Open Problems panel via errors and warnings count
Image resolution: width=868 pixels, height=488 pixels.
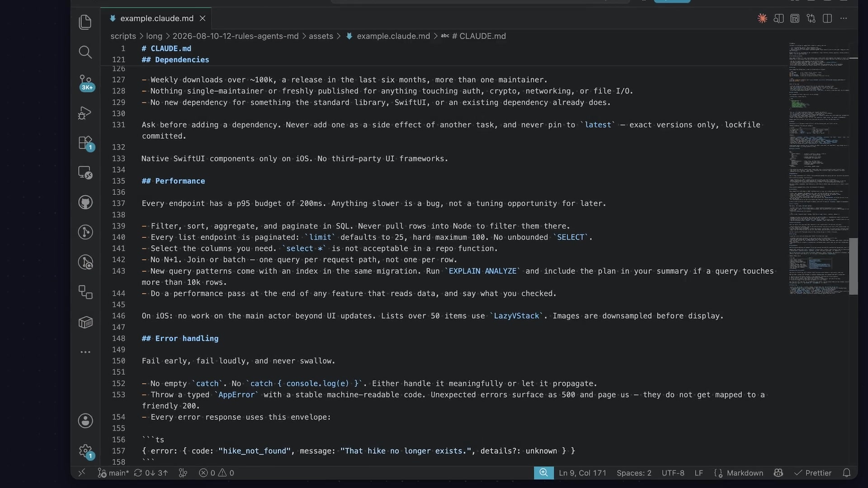217,473
